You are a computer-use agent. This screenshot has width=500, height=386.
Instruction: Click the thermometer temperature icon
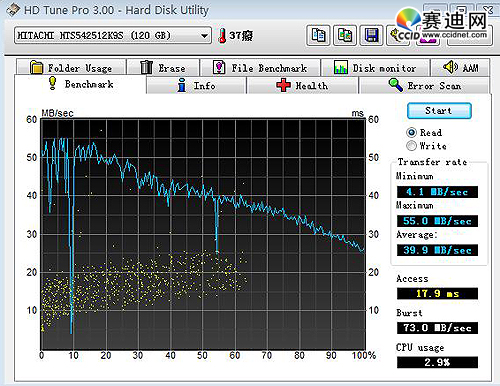(x=222, y=35)
